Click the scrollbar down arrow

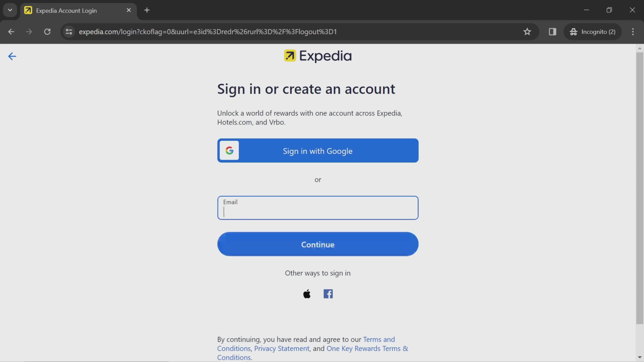click(x=639, y=357)
